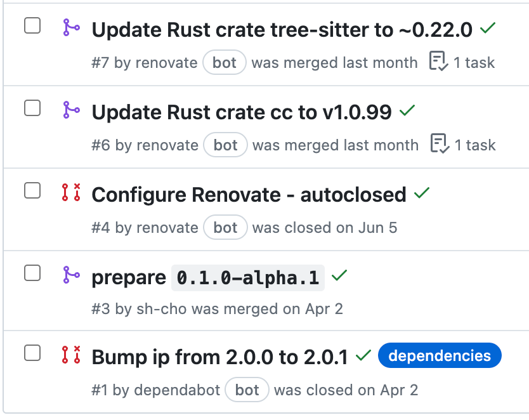
Task: Open checks via green checkmark on 'prepare 0.1.0-alpha.1'
Action: coord(339,275)
